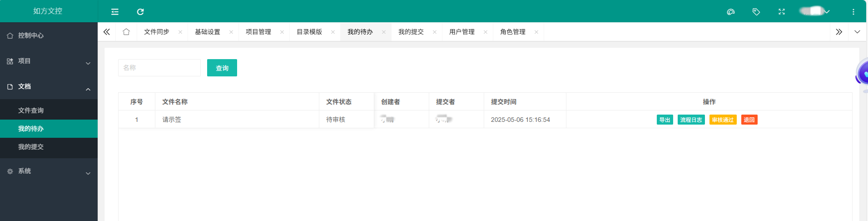868x221 pixels.
Task: Click the refresh icon in the top bar
Action: coord(140,12)
